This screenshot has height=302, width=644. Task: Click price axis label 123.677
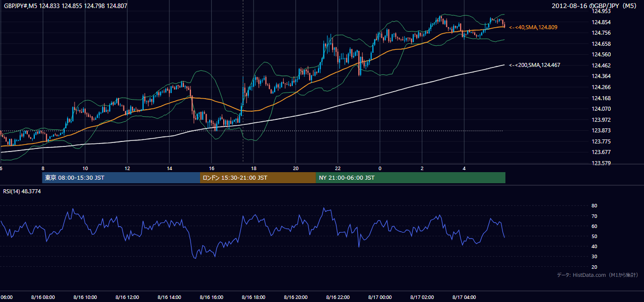[x=601, y=152]
